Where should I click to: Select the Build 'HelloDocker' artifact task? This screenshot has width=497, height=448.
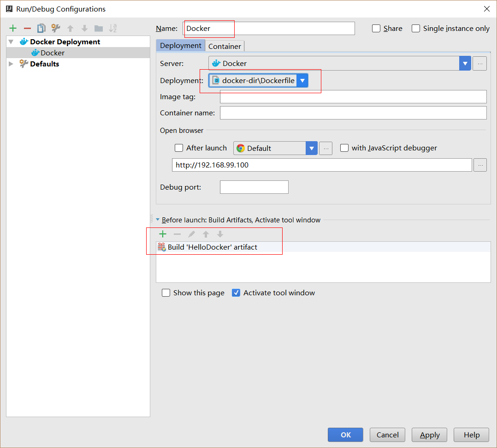click(323, 247)
